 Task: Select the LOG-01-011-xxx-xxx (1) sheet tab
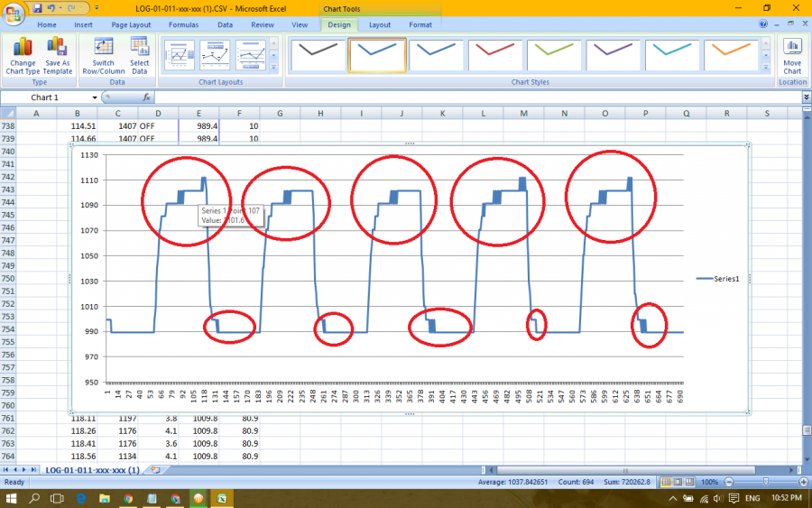pyautogui.click(x=91, y=470)
